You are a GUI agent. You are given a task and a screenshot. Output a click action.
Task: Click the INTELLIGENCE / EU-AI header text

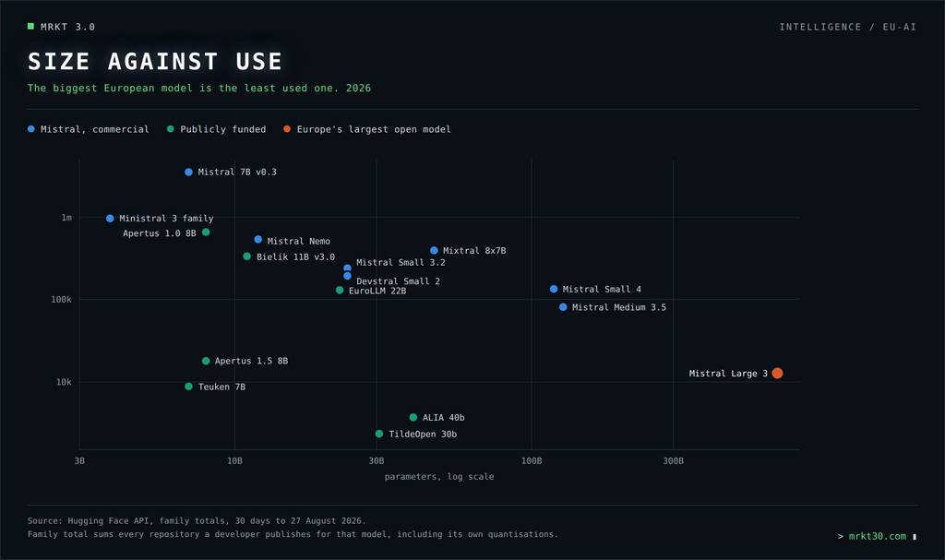coord(847,27)
